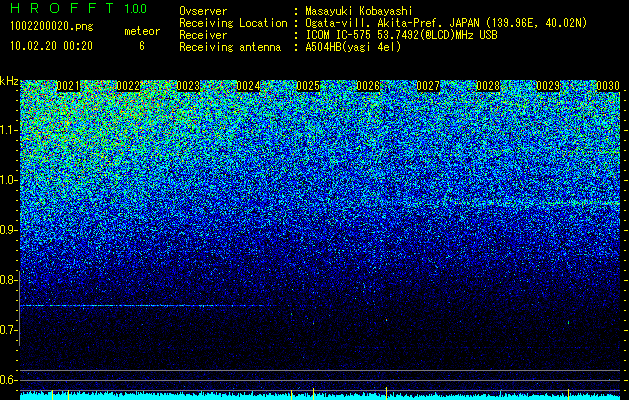Click the Receiving antenna label
Screen dimensions: 629x400
[x=230, y=47]
